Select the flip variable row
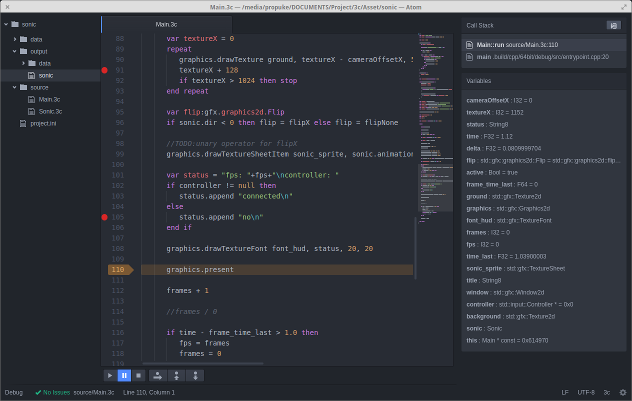 (x=544, y=160)
